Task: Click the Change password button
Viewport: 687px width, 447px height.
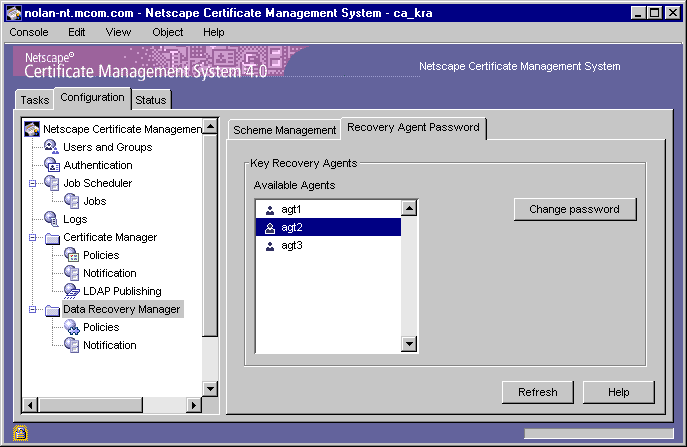Action: point(575,209)
